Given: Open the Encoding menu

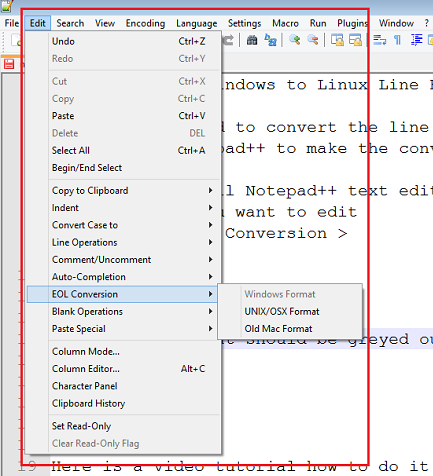Looking at the screenshot, I should (x=145, y=23).
